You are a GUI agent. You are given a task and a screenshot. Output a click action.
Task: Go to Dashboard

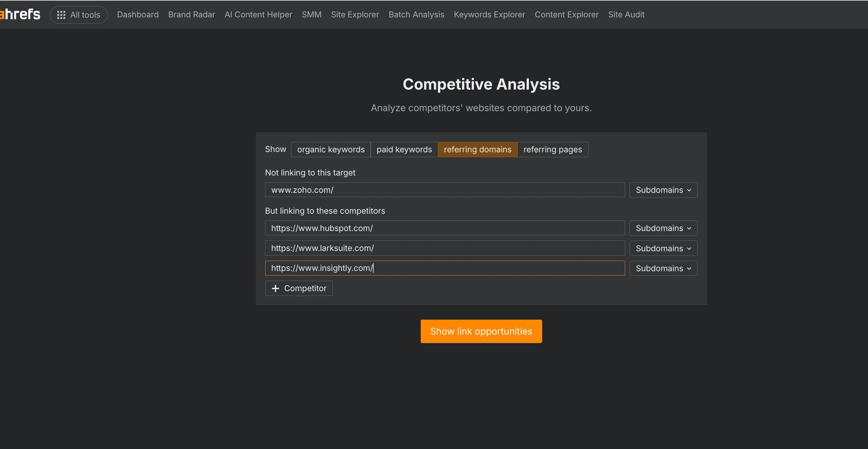138,14
